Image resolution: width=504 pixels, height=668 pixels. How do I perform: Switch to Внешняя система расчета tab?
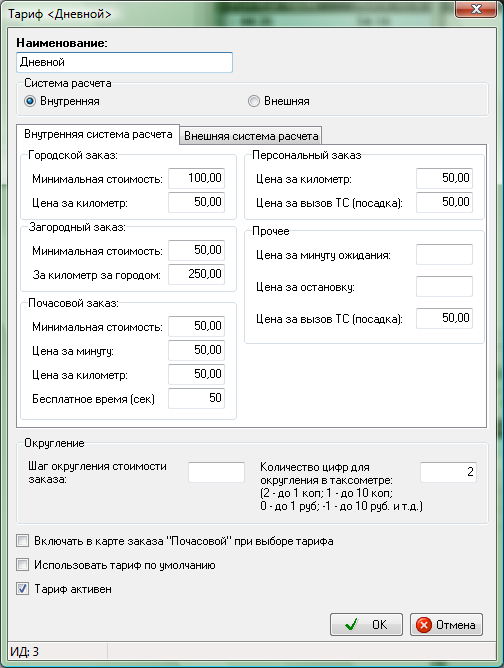click(x=251, y=136)
